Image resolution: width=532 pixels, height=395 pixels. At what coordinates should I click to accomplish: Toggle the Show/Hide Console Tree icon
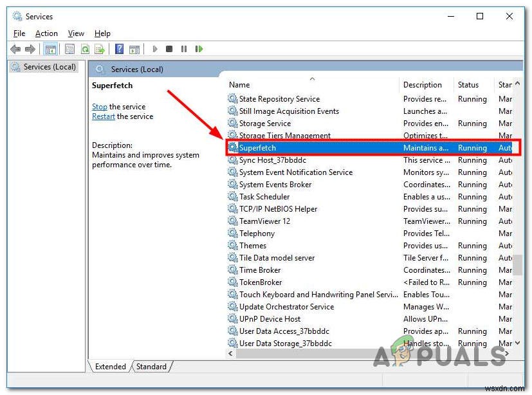pyautogui.click(x=51, y=49)
